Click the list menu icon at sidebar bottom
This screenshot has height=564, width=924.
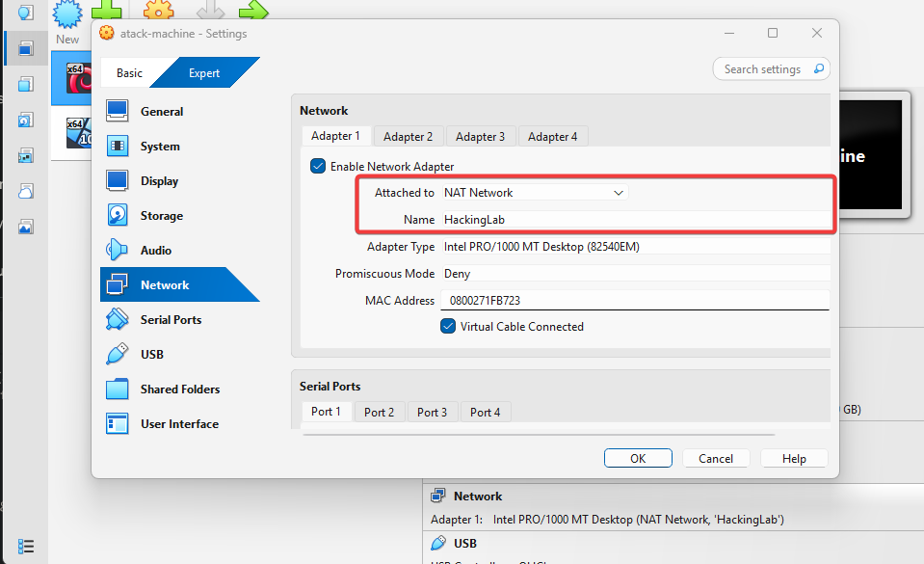[25, 547]
